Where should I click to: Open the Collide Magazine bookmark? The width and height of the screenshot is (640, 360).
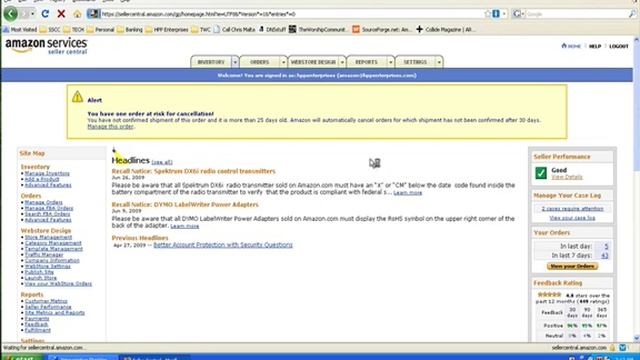coord(446,29)
